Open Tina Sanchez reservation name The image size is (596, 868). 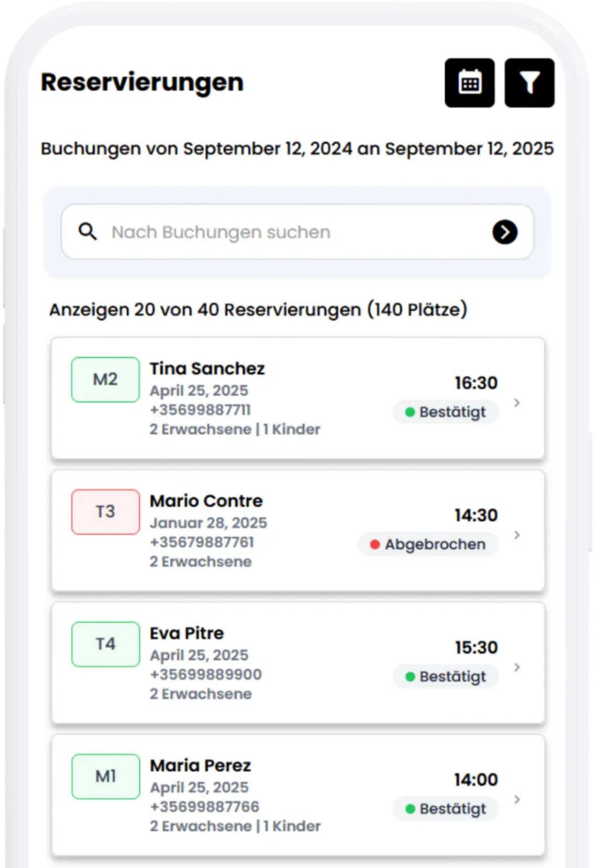point(207,368)
